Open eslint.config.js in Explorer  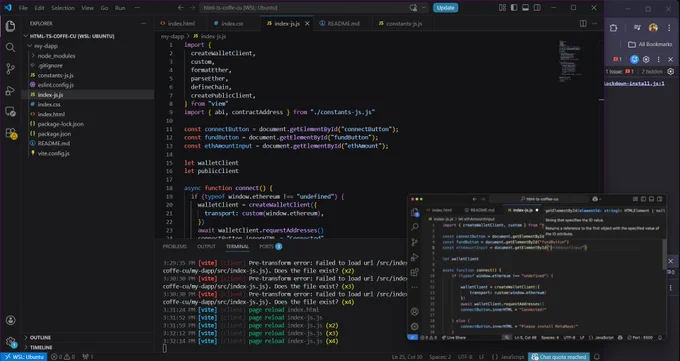[x=56, y=85]
